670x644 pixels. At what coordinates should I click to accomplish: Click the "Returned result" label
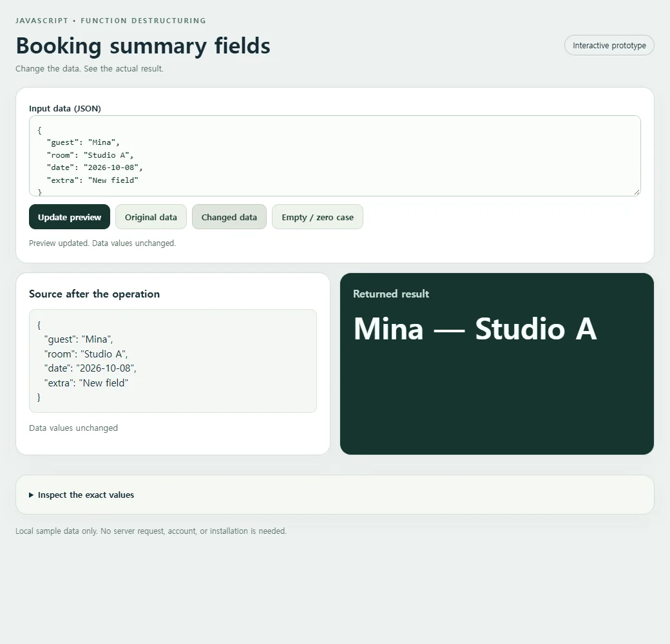click(x=391, y=294)
